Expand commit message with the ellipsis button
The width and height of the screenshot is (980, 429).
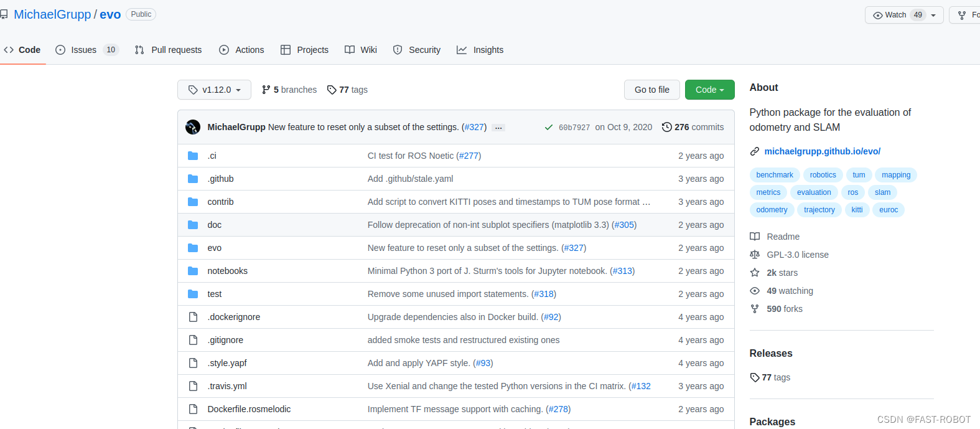click(498, 128)
